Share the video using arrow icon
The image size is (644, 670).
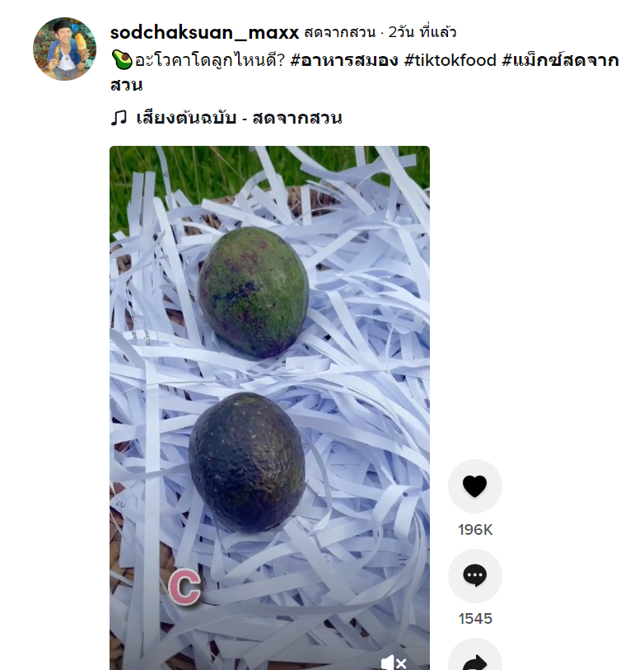[475, 658]
